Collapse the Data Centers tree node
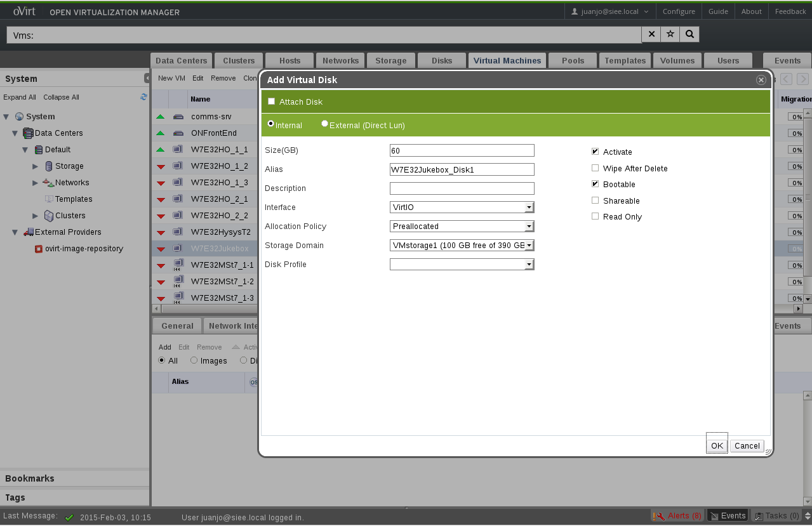Viewport: 812px width, 526px height. coord(15,133)
